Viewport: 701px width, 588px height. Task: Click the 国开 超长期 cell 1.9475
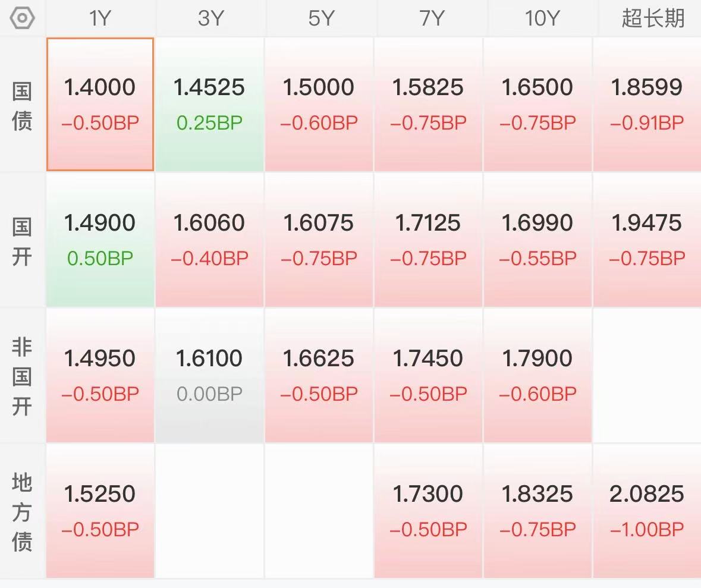647,240
